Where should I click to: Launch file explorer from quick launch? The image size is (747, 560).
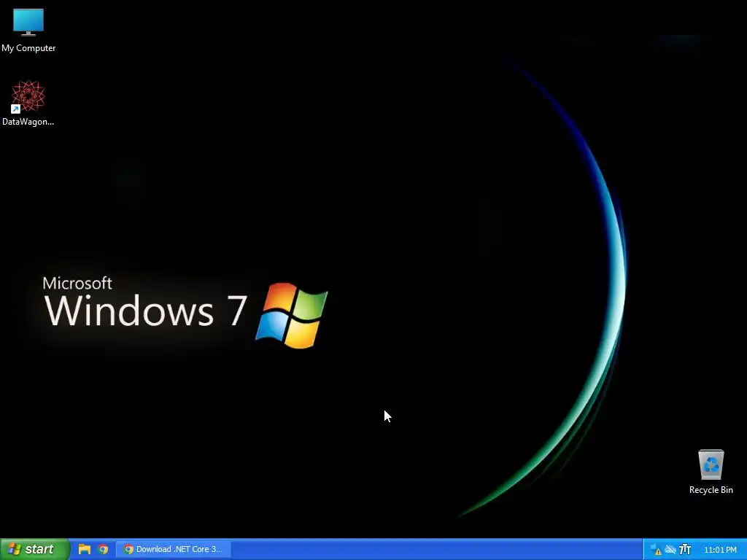(x=85, y=549)
